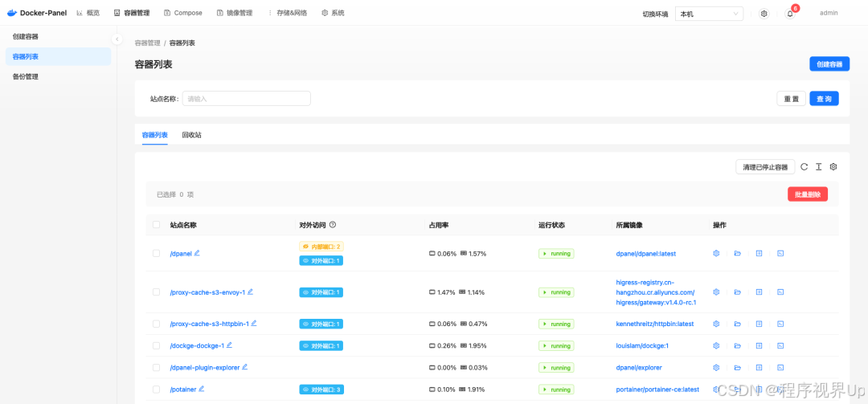Edit name of /proxy-cache-s3-httpbin-1 with pencil icon

(254, 323)
